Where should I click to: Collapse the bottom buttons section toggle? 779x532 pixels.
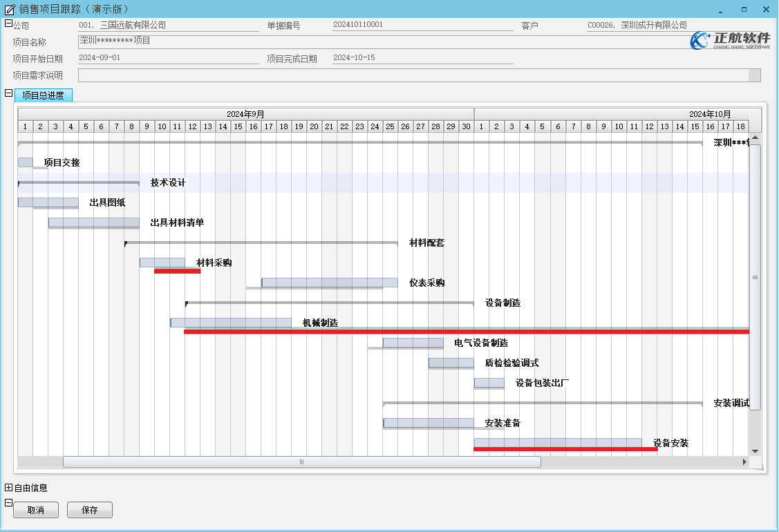pos(8,503)
